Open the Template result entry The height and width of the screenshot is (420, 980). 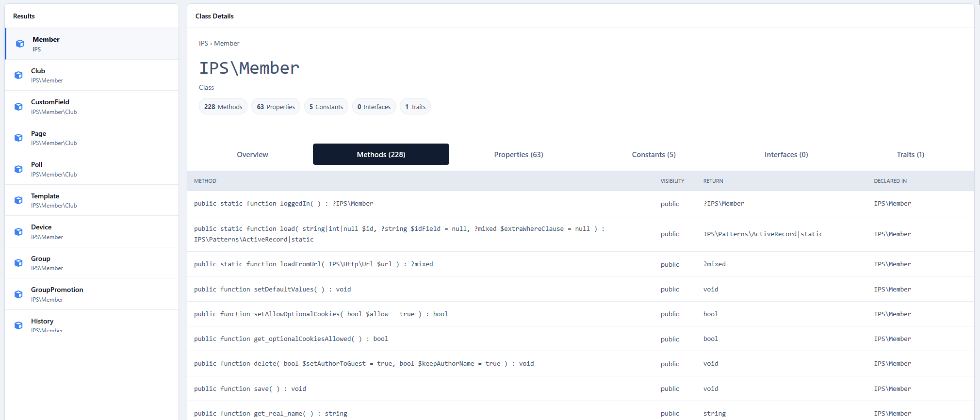[92, 200]
